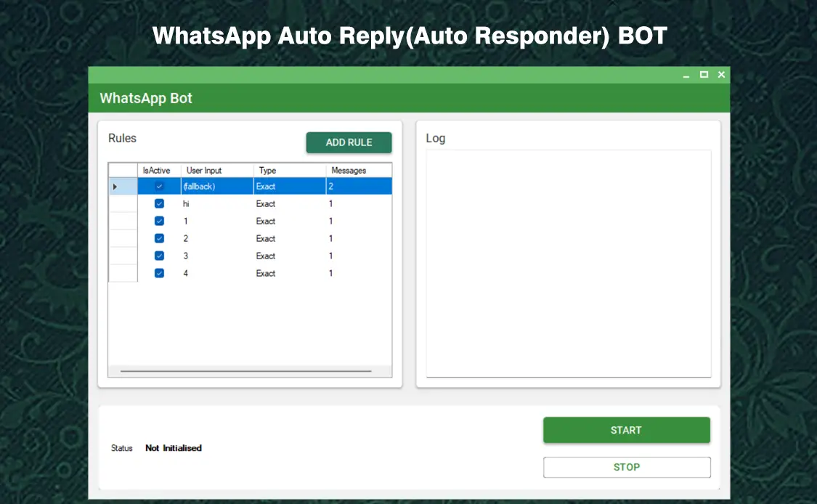Toggle IsActive checkbox for rule '3'

pos(159,256)
